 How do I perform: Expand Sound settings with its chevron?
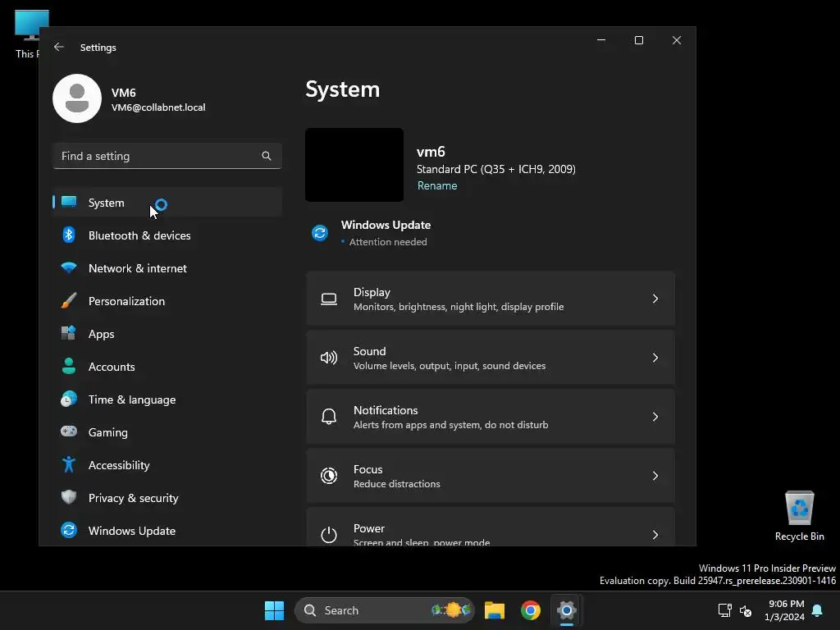click(x=655, y=358)
